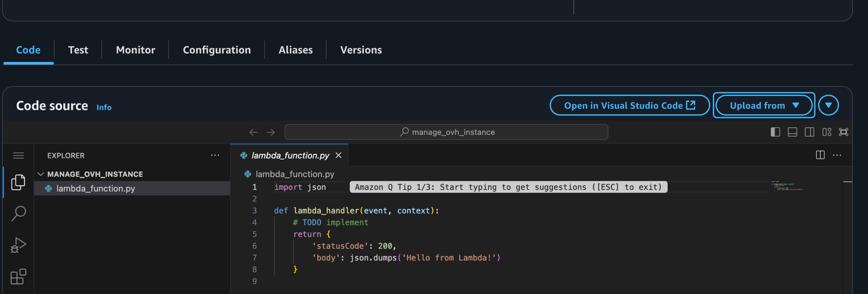Toggle the primary side bar layout icon
Screen dimensions: 868x294
[x=775, y=132]
